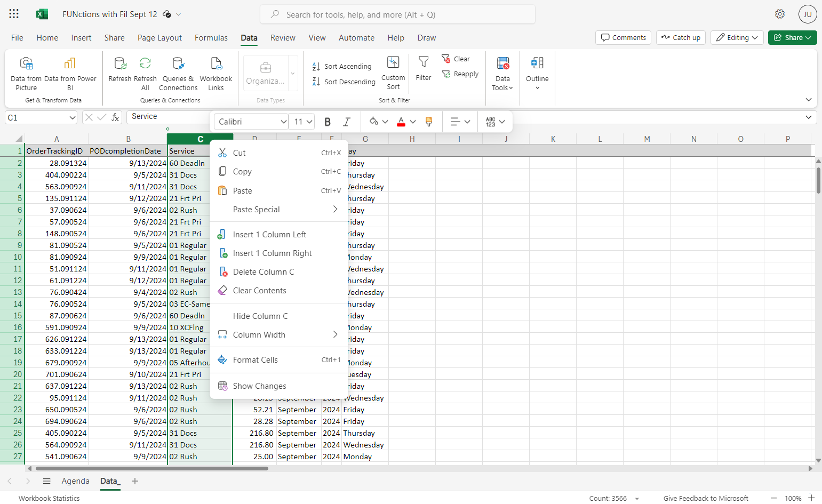Viewport: 822px width, 504px height.
Task: Open the JU account avatar
Action: (x=808, y=14)
